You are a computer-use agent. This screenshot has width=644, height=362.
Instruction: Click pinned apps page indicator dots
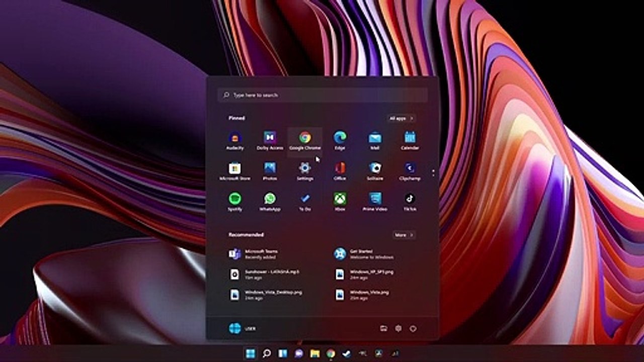click(x=433, y=172)
